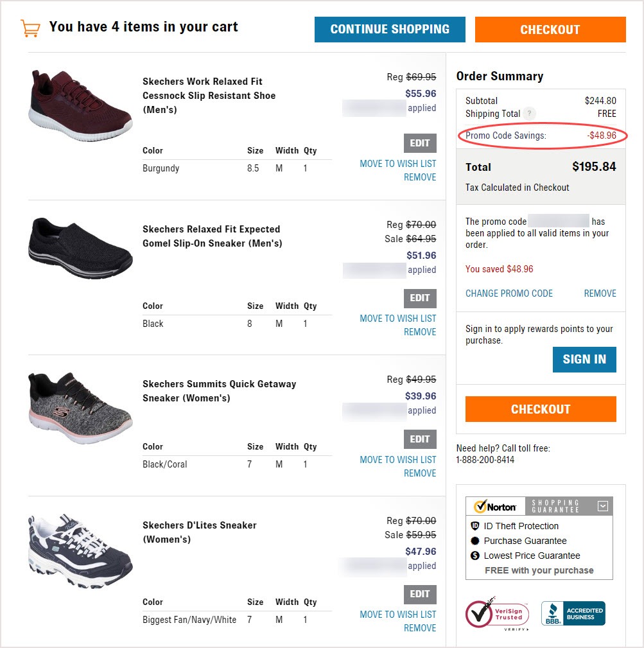Click the VeriSign Trusted verify badge
The image size is (644, 648).
(x=497, y=614)
